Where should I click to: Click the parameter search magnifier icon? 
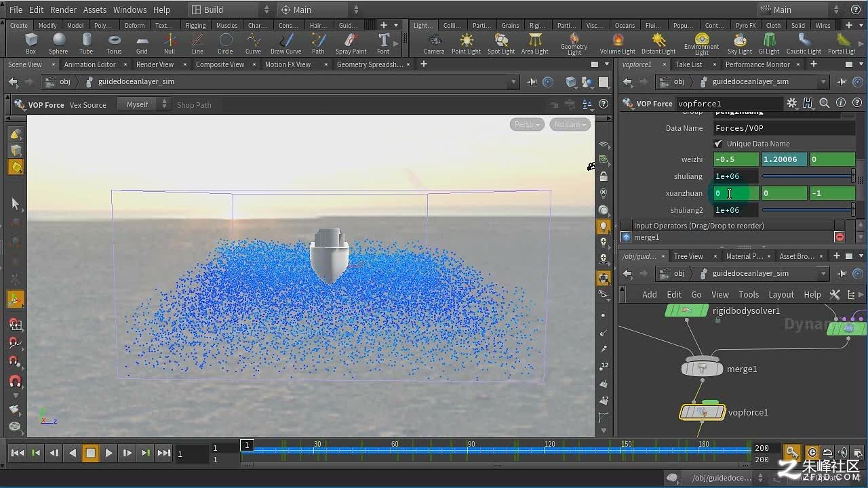824,103
